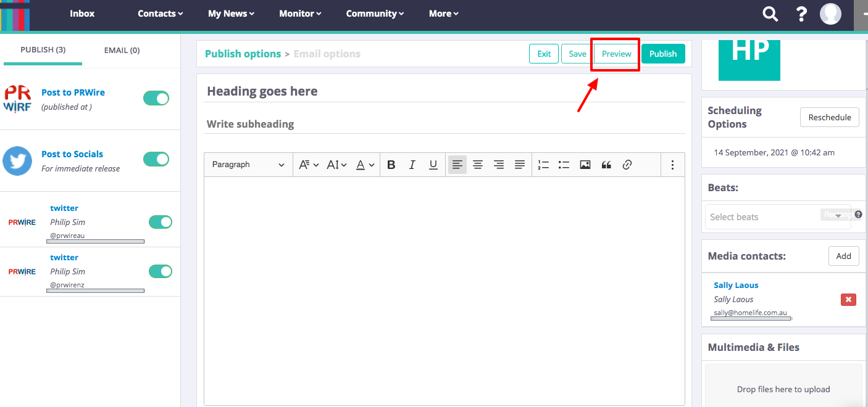Expand the Select beats dropdown

pyautogui.click(x=777, y=217)
